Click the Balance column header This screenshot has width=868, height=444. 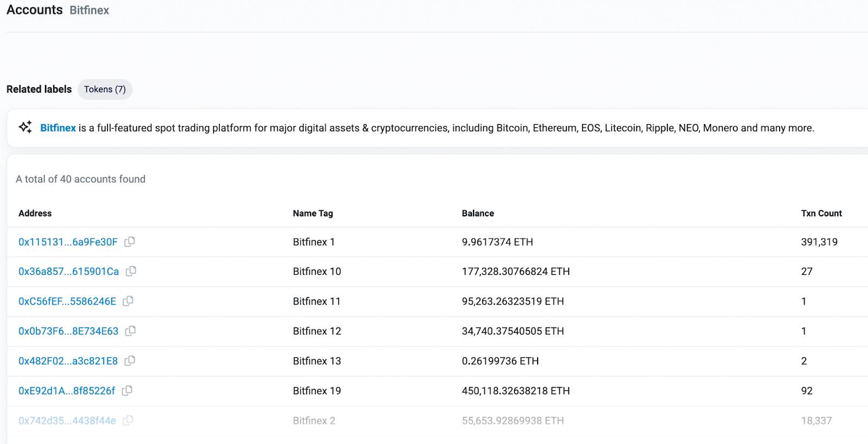pos(478,213)
